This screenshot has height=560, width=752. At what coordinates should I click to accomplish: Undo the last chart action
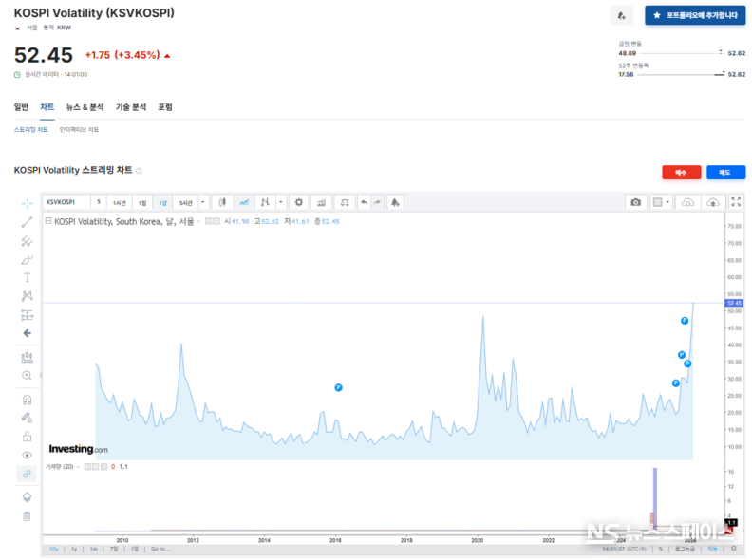click(x=363, y=202)
